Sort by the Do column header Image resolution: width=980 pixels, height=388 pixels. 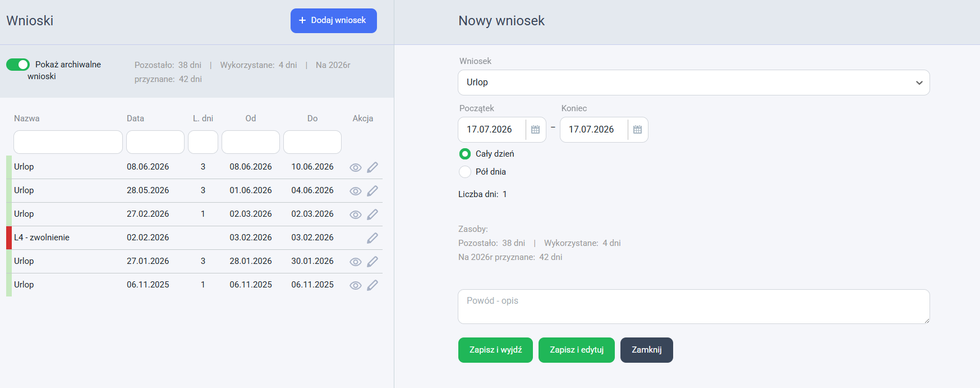(312, 118)
